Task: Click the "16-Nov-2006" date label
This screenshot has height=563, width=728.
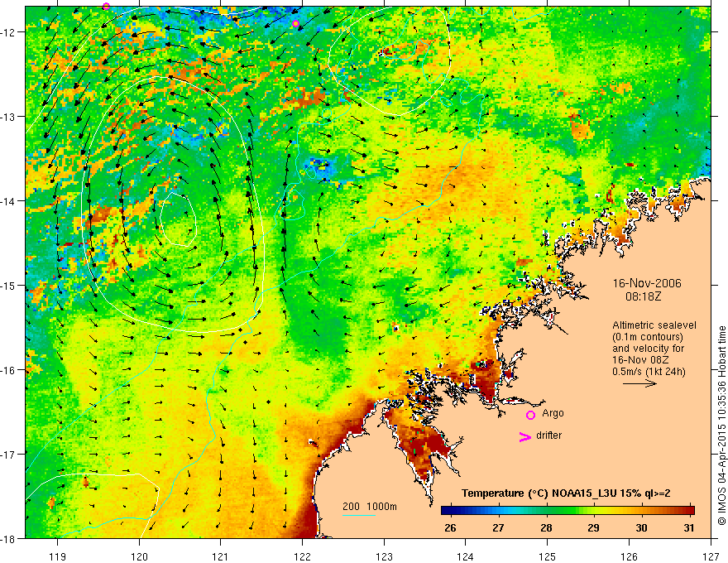Action: [647, 283]
